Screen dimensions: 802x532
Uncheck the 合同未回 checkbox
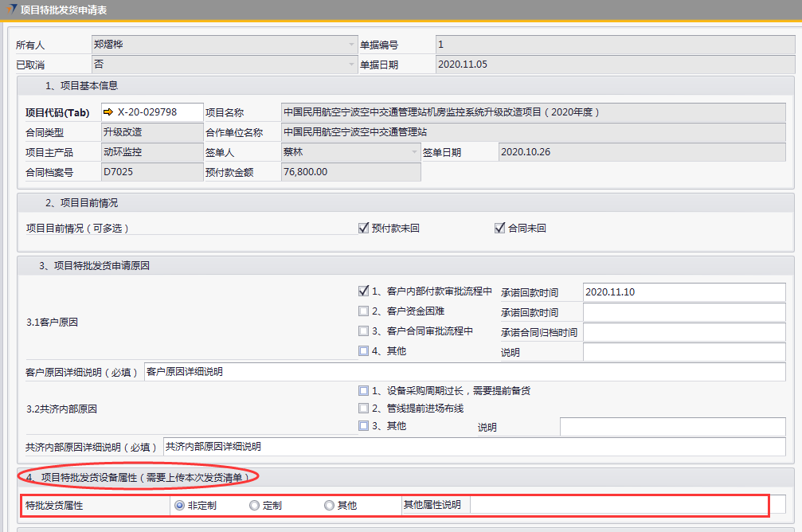[499, 229]
